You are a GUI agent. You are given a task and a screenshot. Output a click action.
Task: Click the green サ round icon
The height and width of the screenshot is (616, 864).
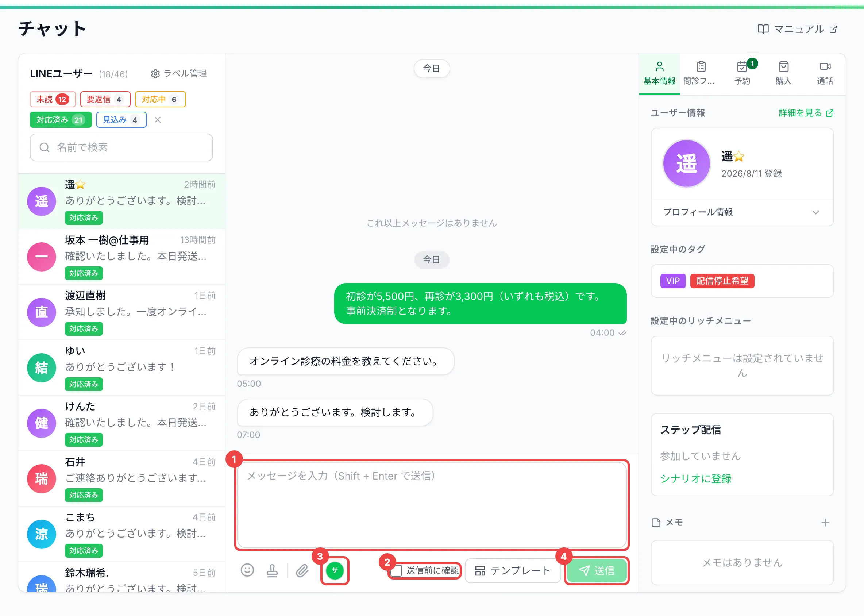[x=335, y=570]
